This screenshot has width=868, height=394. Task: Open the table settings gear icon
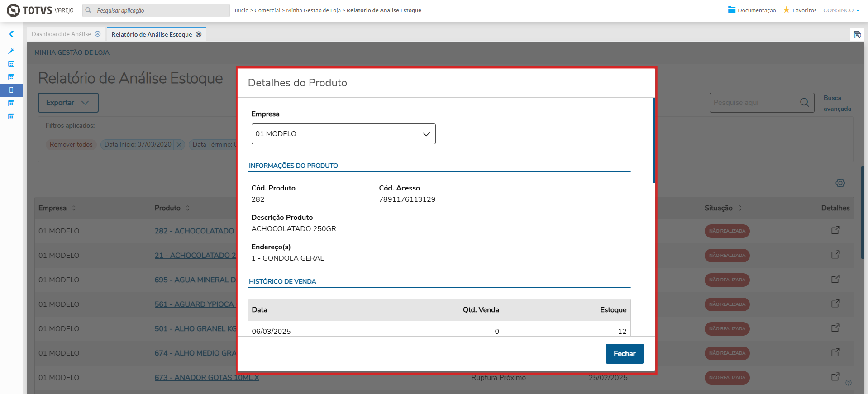click(x=840, y=183)
